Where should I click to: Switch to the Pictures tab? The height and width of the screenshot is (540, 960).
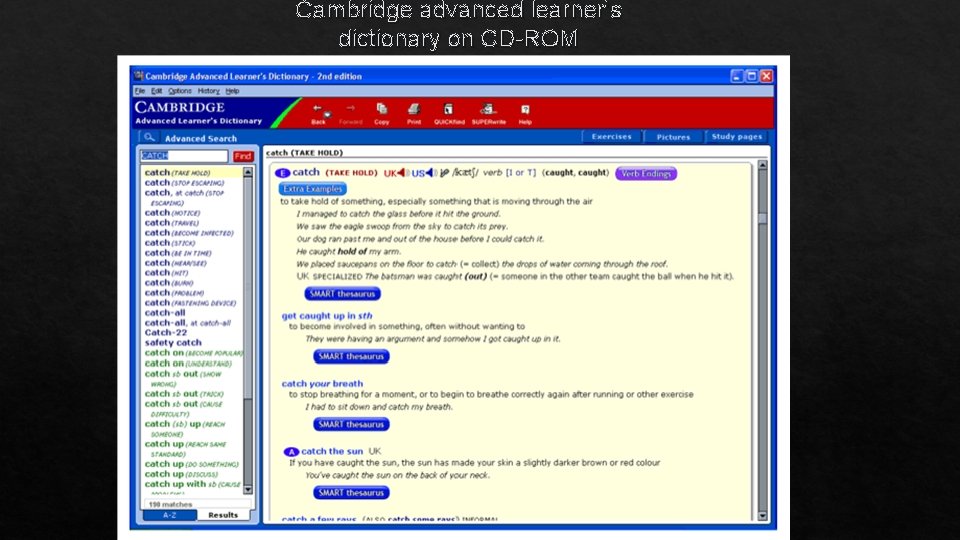673,137
